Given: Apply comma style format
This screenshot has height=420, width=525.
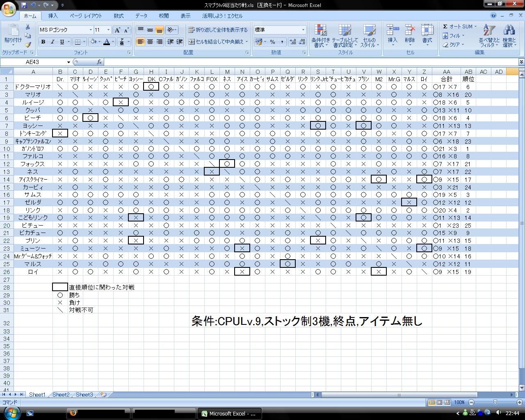Looking at the screenshot, I should 282,42.
